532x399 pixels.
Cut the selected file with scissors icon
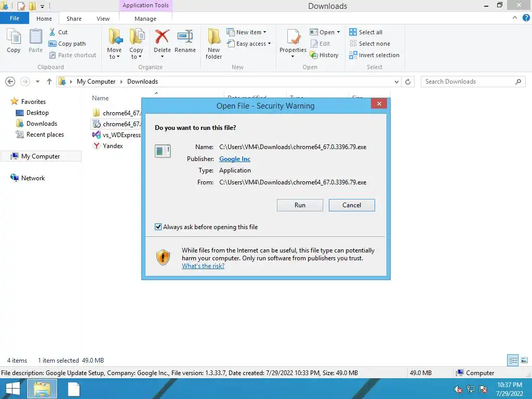click(58, 32)
